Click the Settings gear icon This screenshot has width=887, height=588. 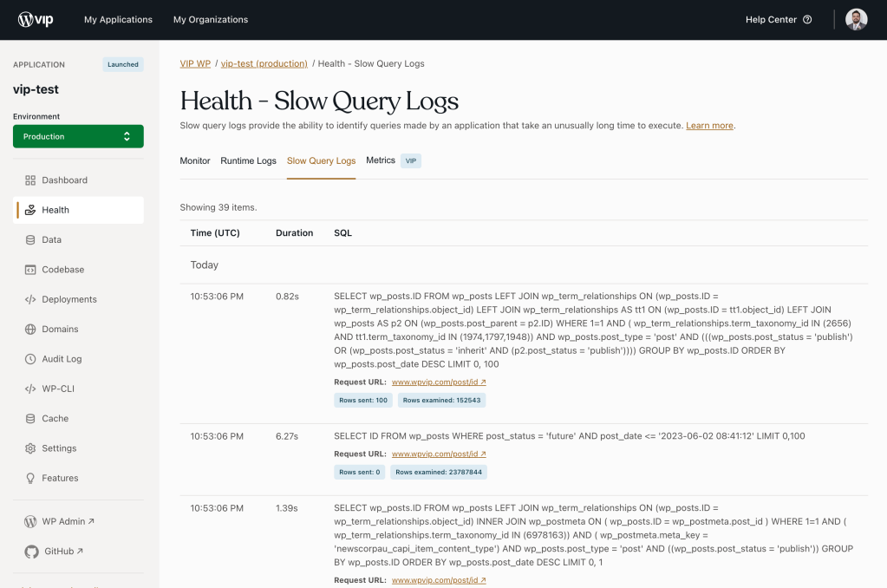point(30,448)
